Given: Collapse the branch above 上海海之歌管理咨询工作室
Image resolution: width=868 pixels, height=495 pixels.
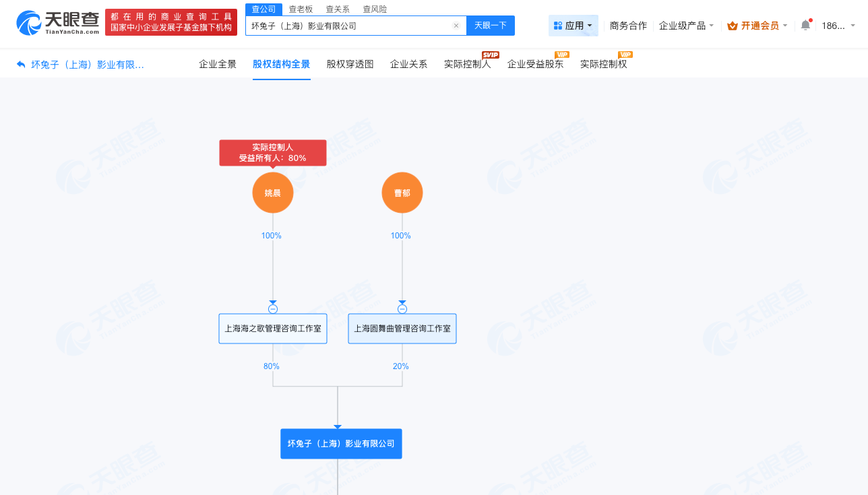Looking at the screenshot, I should [272, 309].
